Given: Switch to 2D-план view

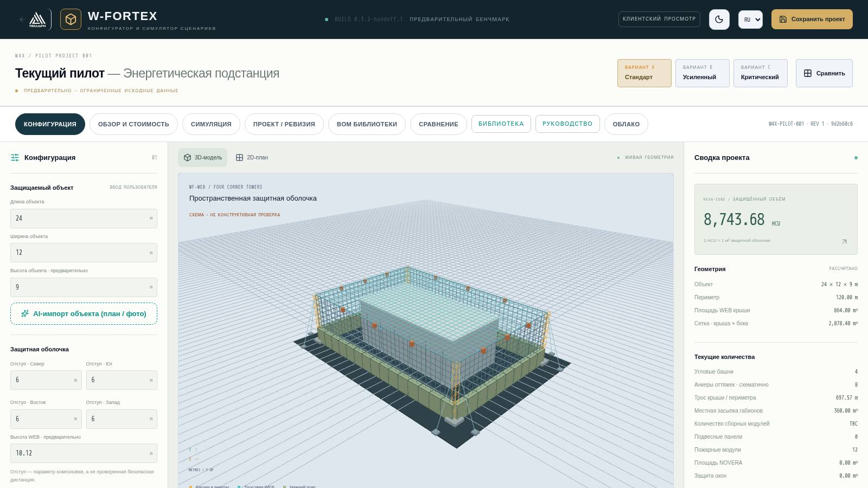Looking at the screenshot, I should tap(252, 157).
